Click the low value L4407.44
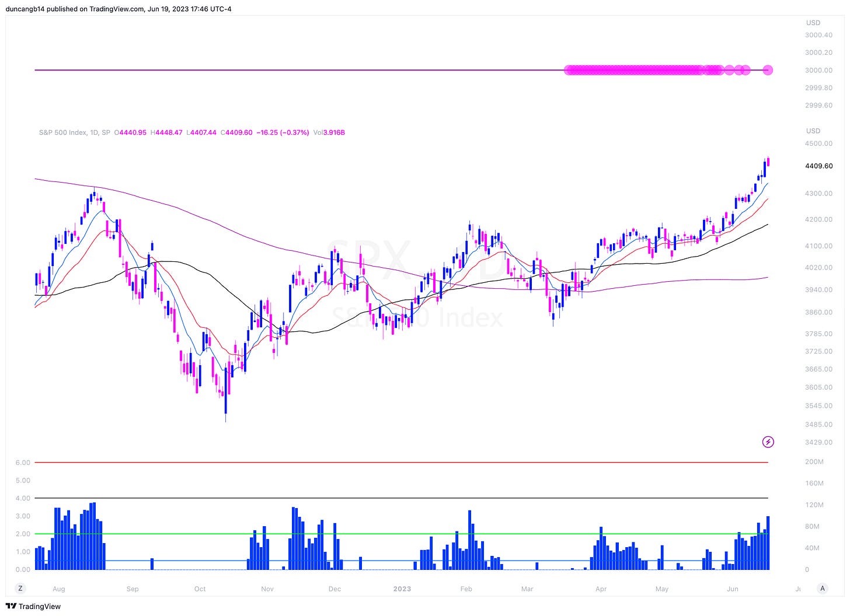This screenshot has width=850, height=616. pyautogui.click(x=201, y=132)
